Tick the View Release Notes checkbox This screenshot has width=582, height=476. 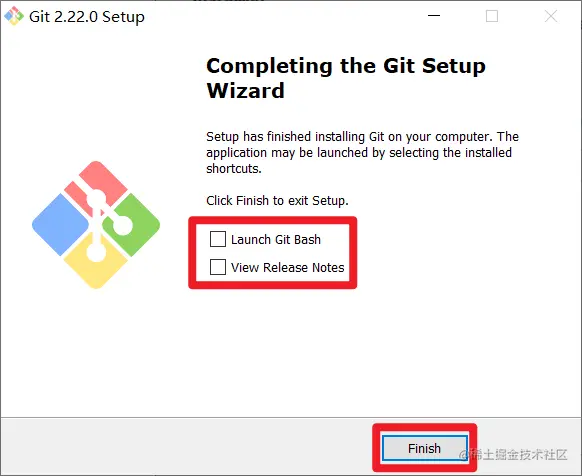(218, 267)
